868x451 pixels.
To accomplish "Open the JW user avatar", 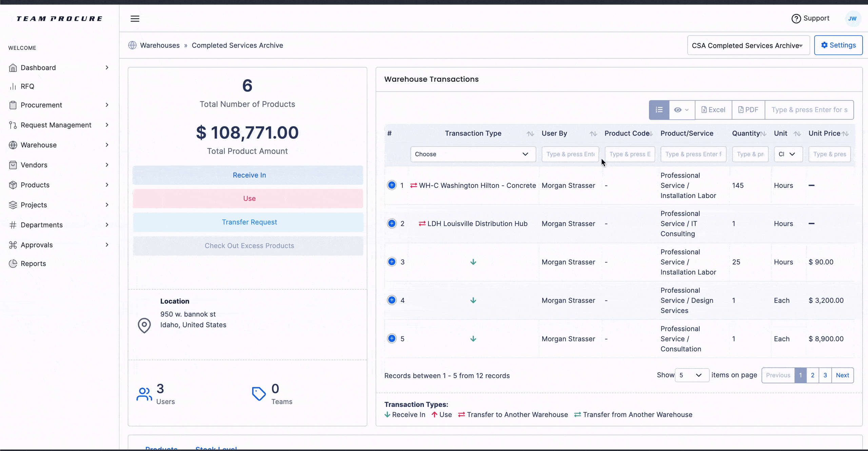I will tap(852, 19).
